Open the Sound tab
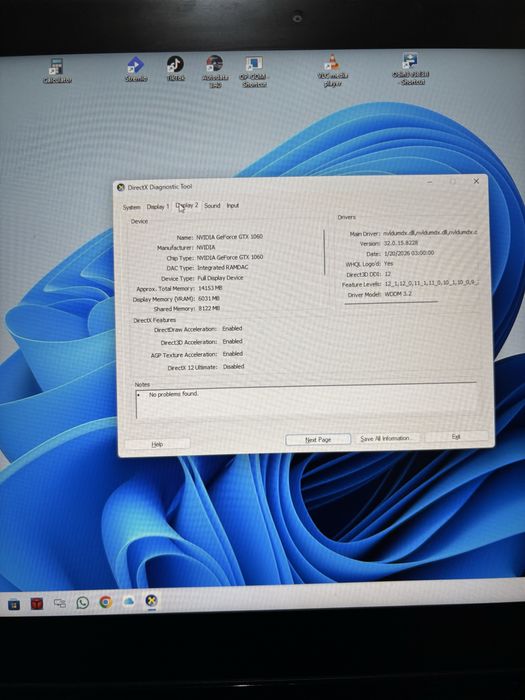The height and width of the screenshot is (700, 525). pyautogui.click(x=212, y=205)
